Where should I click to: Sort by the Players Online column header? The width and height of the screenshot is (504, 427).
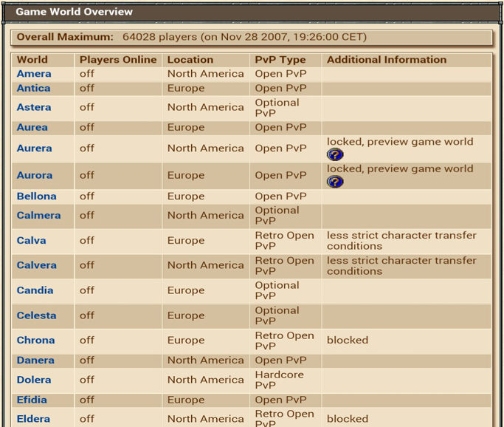point(118,60)
